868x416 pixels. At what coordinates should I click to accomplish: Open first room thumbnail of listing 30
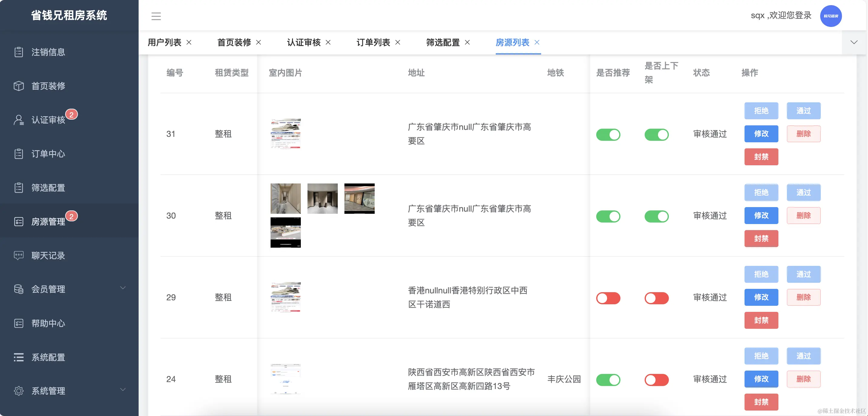point(285,199)
